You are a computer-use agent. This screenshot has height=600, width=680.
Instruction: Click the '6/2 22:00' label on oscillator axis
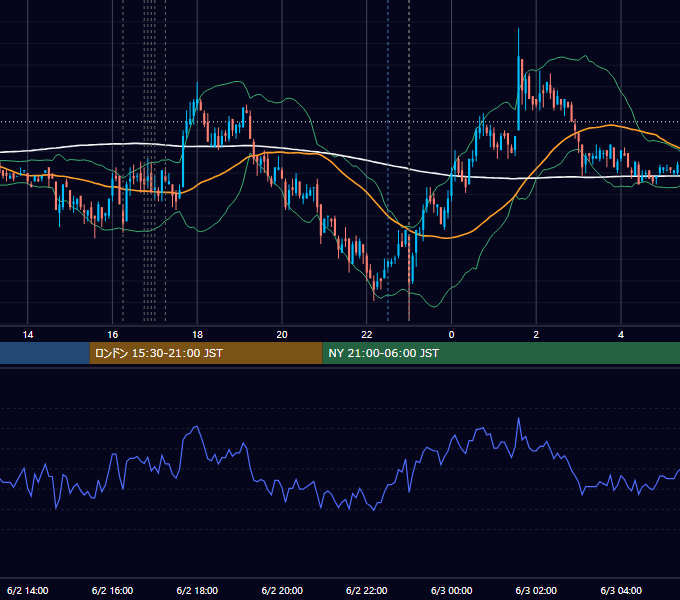point(367,590)
